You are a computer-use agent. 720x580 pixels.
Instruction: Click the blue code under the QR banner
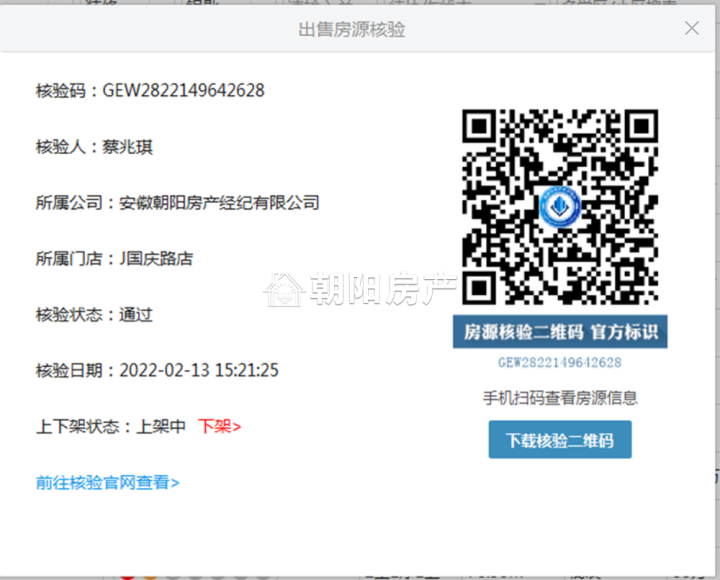tap(560, 363)
